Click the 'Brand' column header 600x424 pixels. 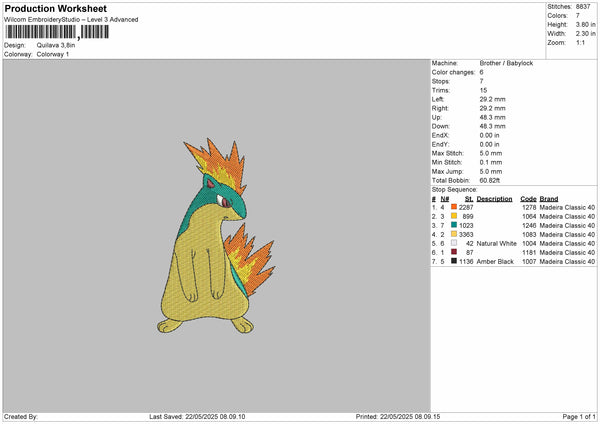tap(549, 199)
